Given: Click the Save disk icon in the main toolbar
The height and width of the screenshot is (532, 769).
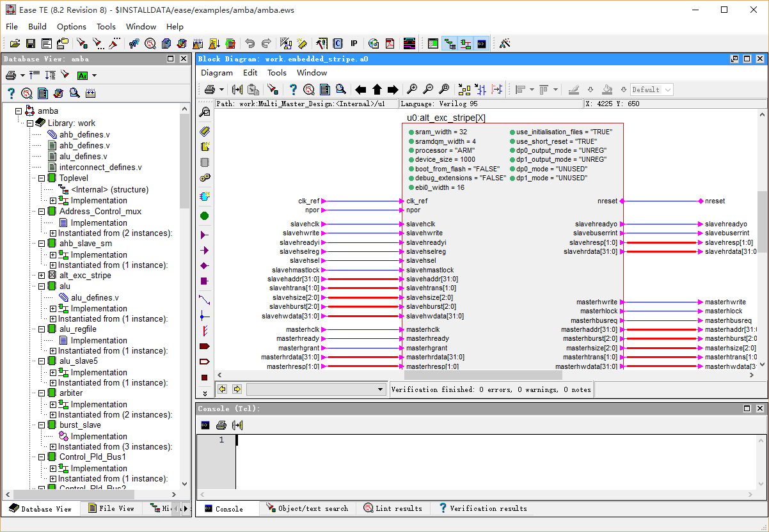Looking at the screenshot, I should (x=31, y=43).
